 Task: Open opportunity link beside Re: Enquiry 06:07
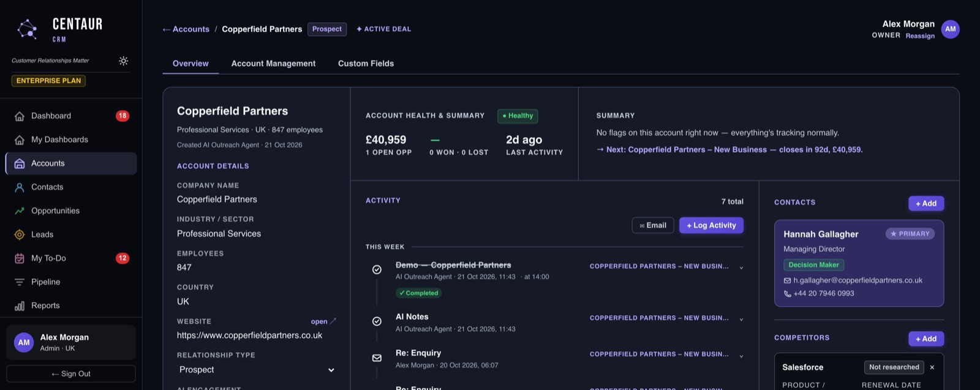point(659,354)
